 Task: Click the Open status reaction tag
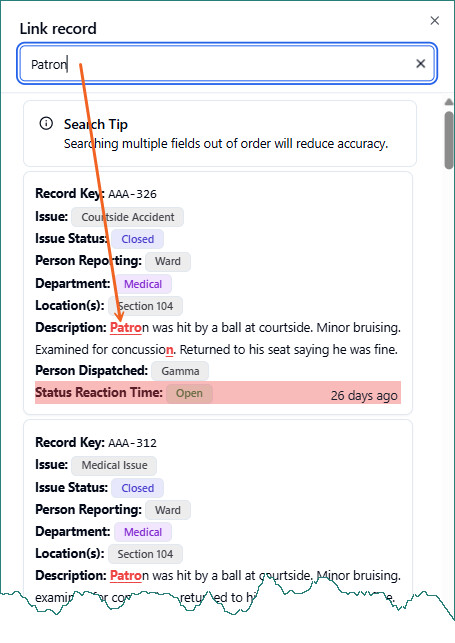point(189,393)
